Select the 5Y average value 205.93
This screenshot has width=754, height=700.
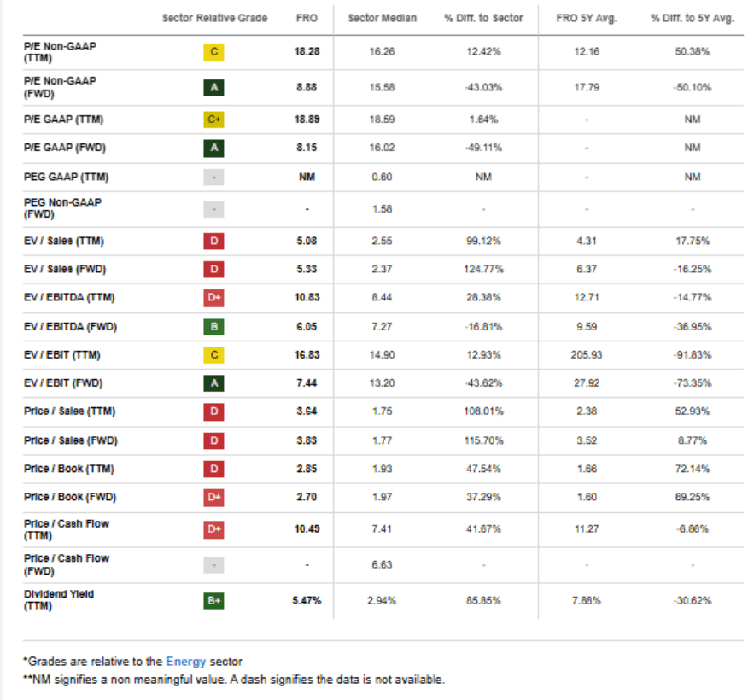click(586, 355)
